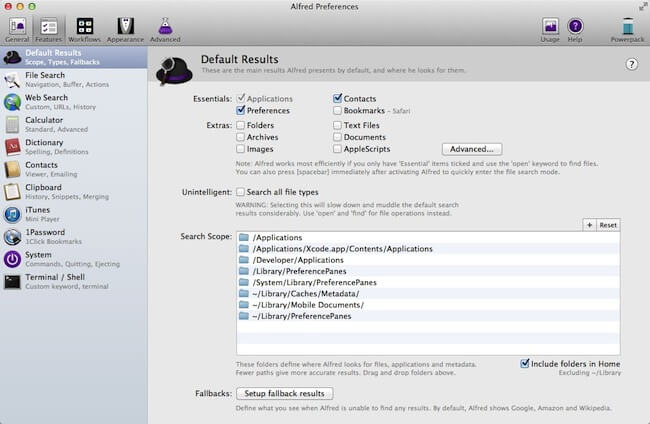
Task: Enable the Folders checkbox
Action: coord(240,125)
